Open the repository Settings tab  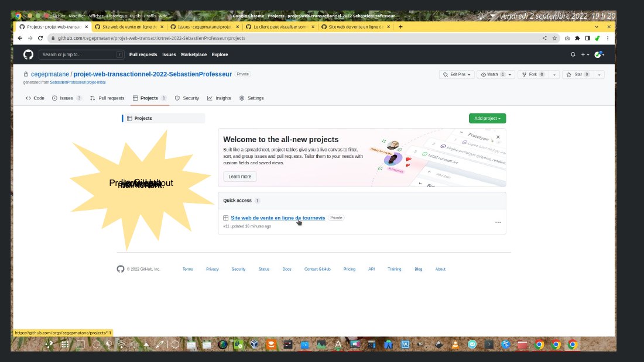point(251,98)
